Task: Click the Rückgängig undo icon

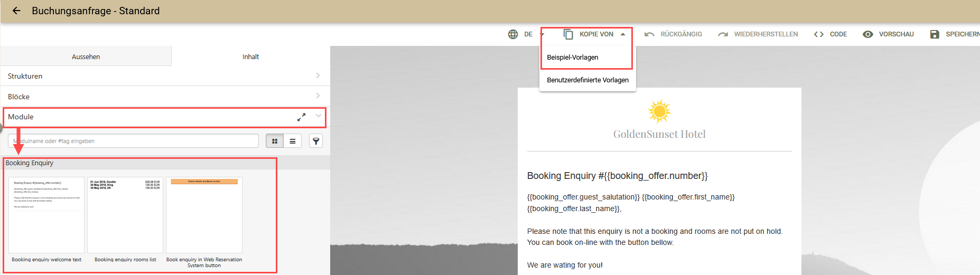Action: 649,34
